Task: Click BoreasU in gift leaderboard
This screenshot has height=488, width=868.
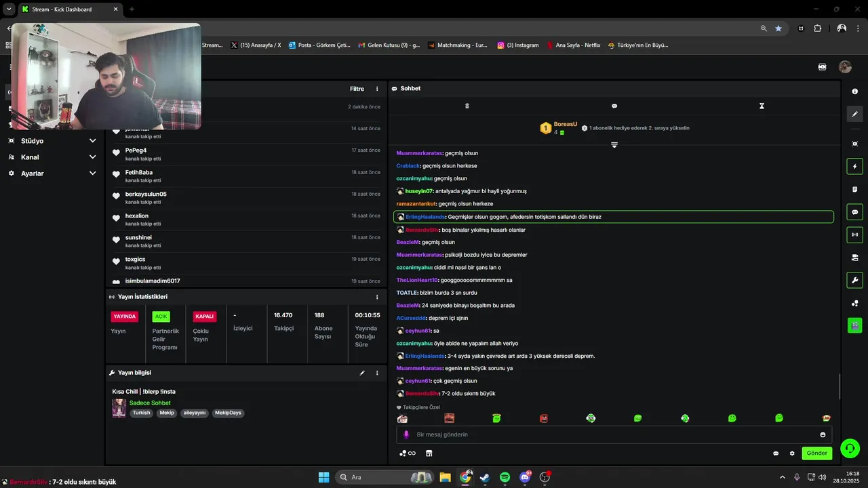Action: coord(566,124)
